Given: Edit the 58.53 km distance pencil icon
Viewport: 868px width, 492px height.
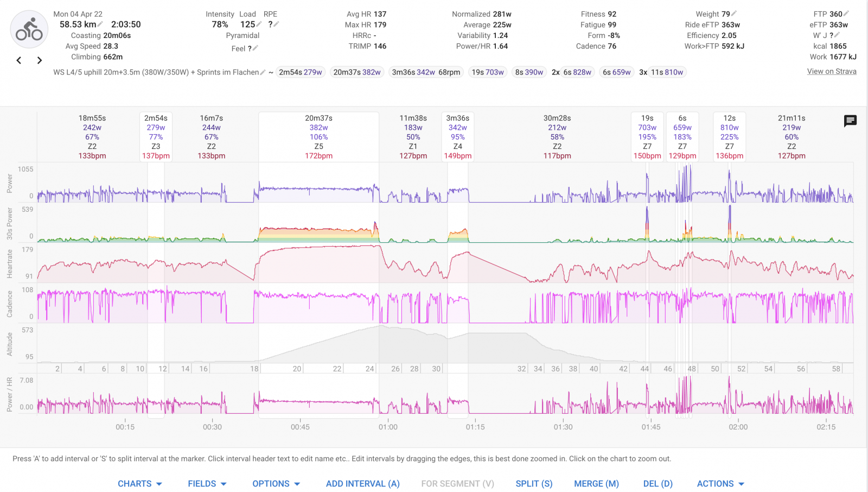Looking at the screenshot, I should tap(100, 24).
